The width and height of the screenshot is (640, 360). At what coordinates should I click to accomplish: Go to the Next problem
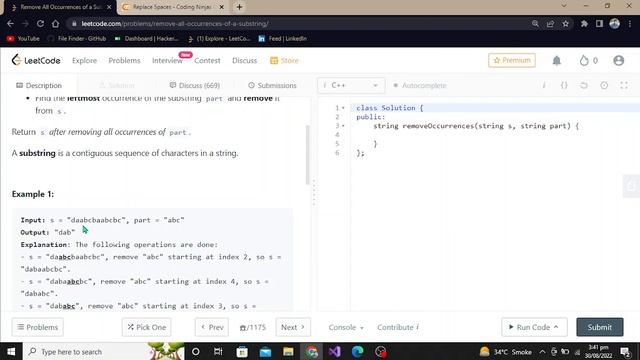[293, 327]
